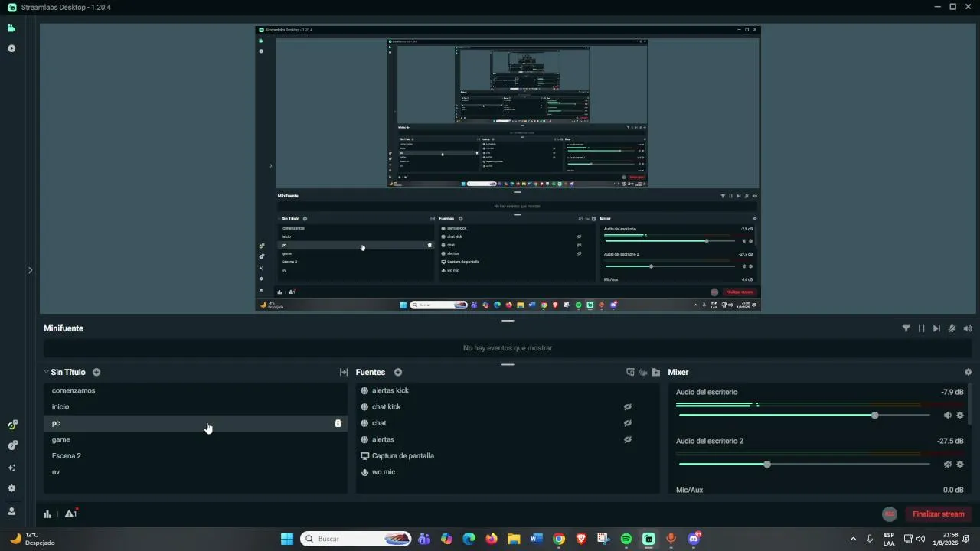The width and height of the screenshot is (980, 551).
Task: Select the chat kick source row
Action: tap(508, 407)
